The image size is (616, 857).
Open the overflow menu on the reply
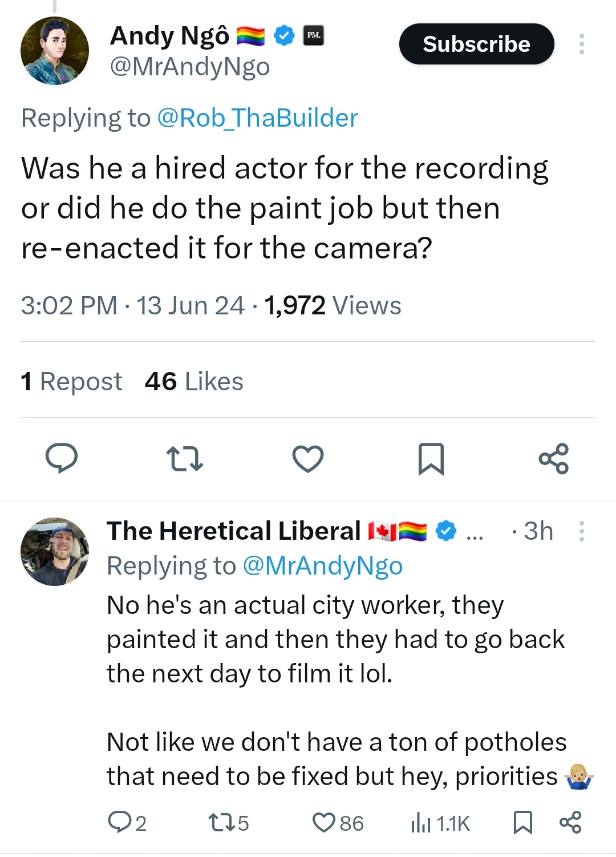582,531
